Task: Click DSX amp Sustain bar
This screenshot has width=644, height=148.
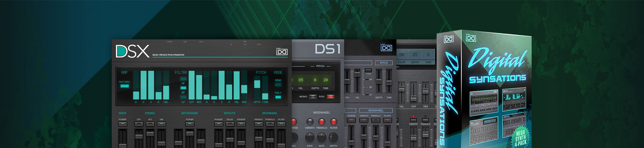Action: (151, 85)
